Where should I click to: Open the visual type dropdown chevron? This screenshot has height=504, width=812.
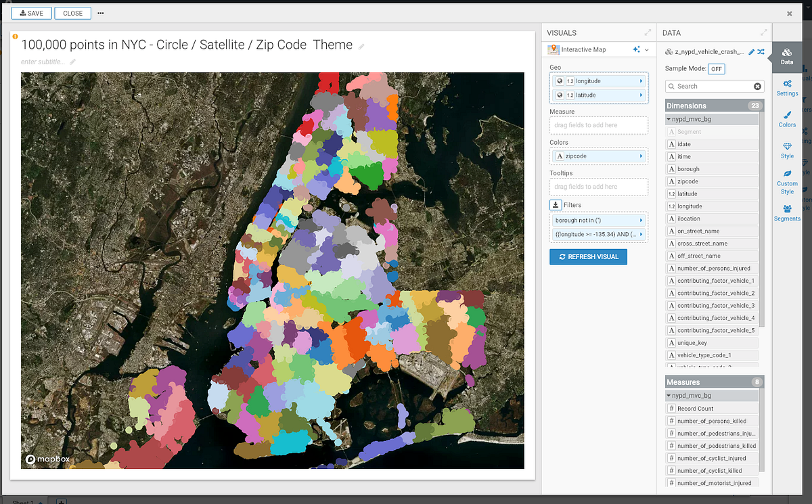[646, 49]
